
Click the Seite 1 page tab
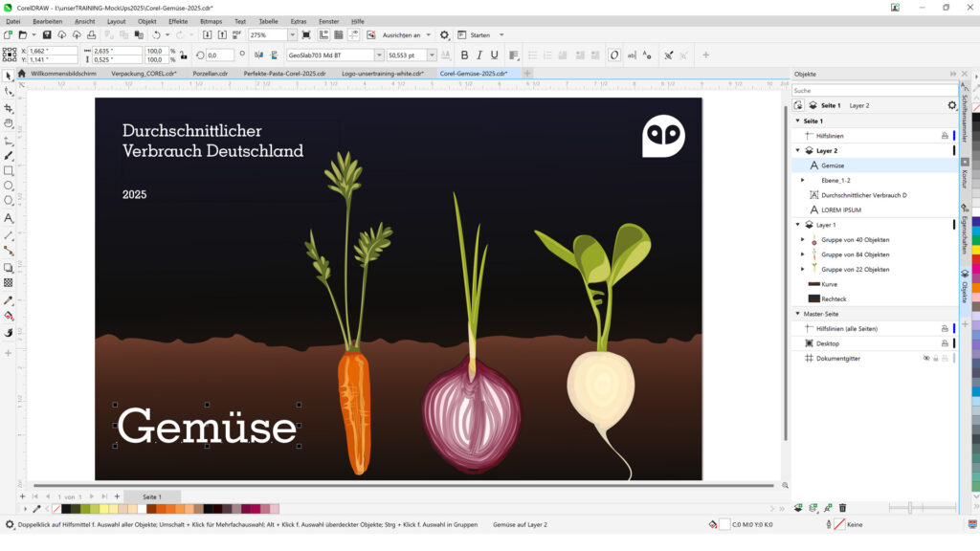click(x=152, y=496)
